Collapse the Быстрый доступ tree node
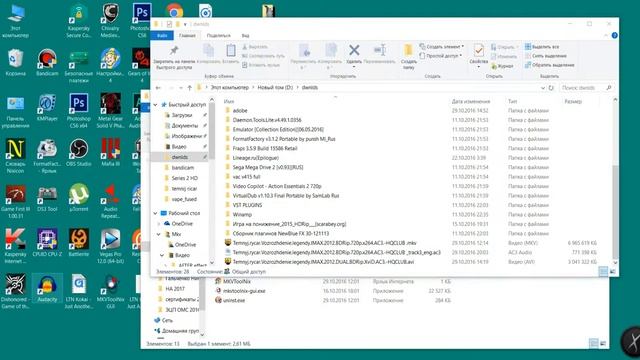Screen dimensions: 640x360 point(156,105)
